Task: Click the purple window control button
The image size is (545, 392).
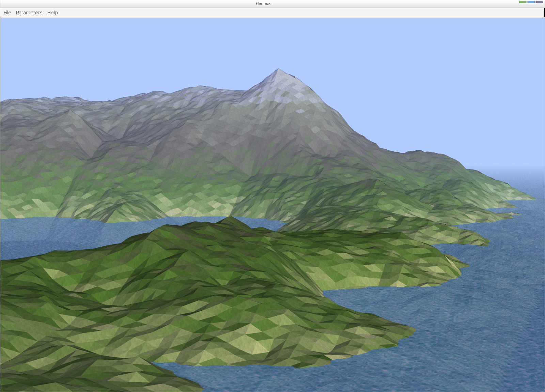Action: point(540,2)
